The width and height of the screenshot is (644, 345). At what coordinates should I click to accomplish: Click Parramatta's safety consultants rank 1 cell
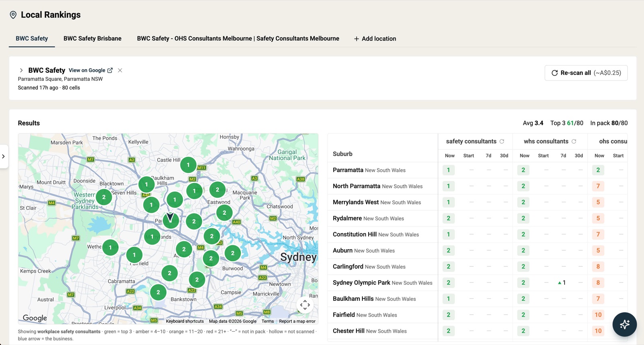click(x=448, y=170)
